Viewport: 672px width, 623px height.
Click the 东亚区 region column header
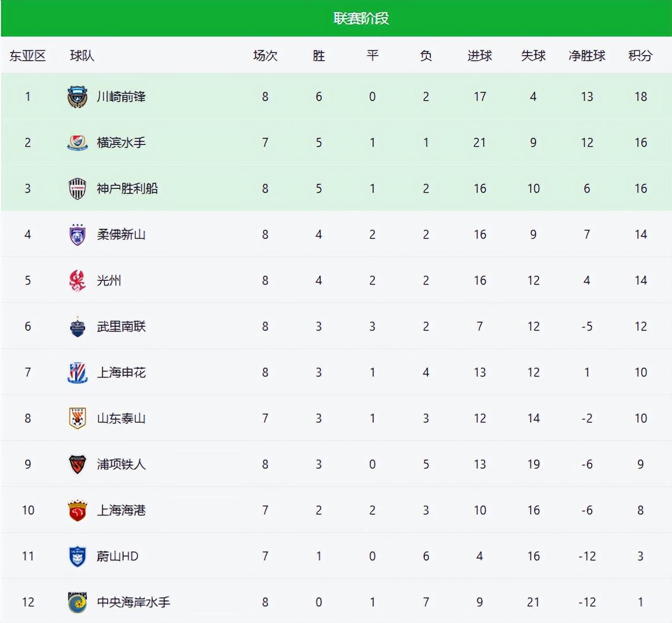[x=28, y=56]
